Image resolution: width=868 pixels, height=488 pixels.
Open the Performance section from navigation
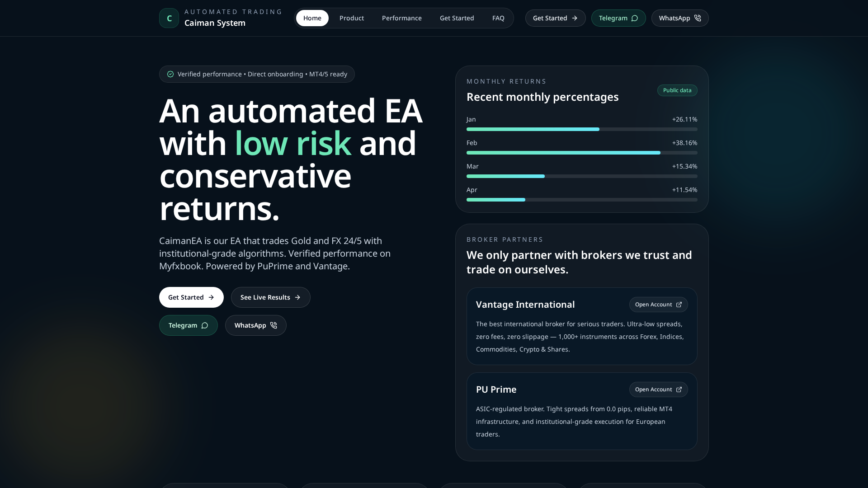[x=401, y=18]
